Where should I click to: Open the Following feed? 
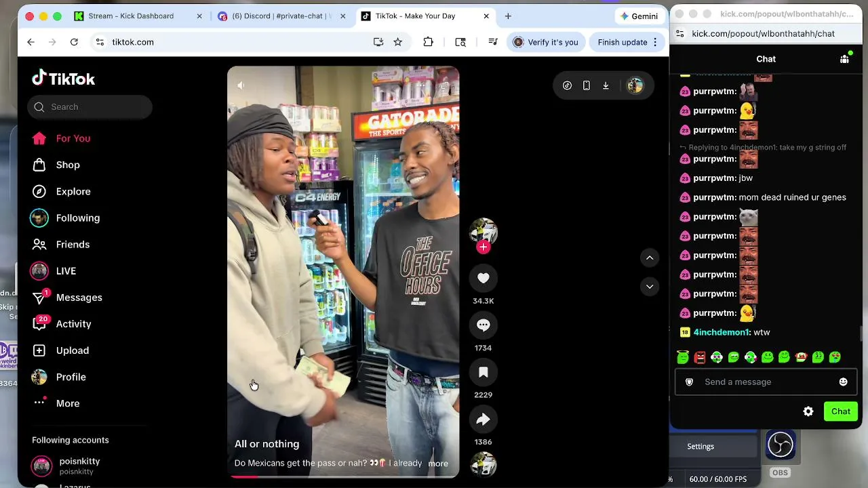pos(66,218)
